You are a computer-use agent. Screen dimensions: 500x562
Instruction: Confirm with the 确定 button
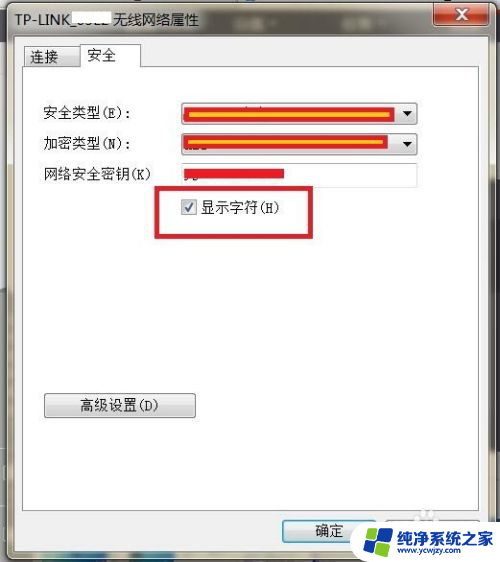click(329, 531)
